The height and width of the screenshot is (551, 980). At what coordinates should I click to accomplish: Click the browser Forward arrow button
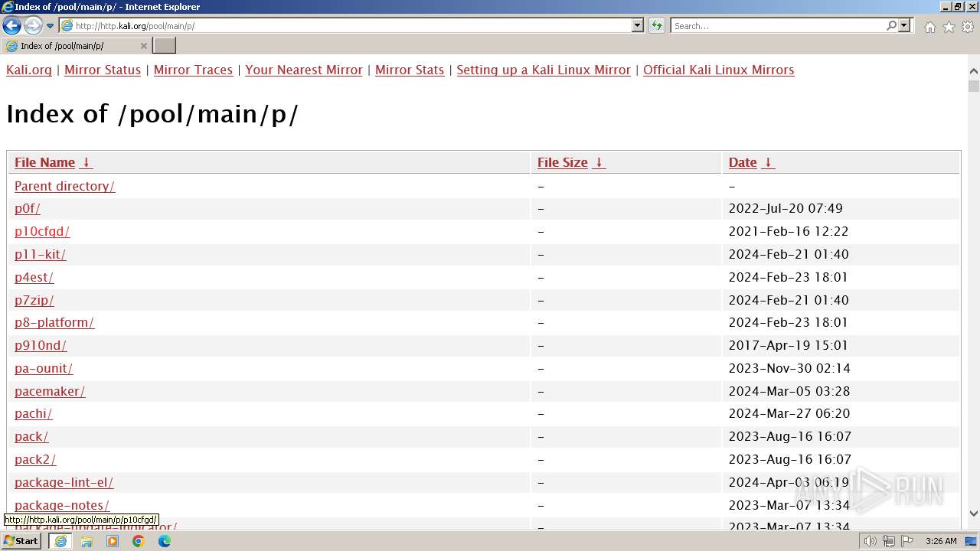pos(33,26)
